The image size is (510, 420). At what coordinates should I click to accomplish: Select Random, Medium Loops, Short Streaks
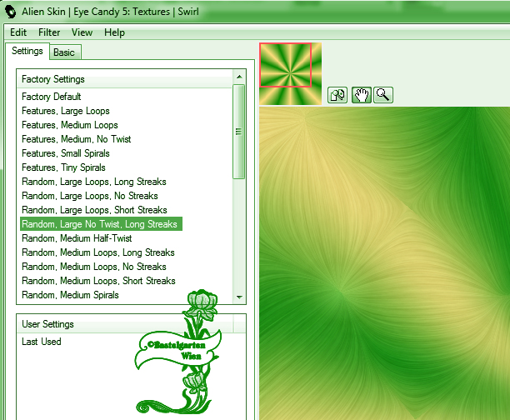98,281
